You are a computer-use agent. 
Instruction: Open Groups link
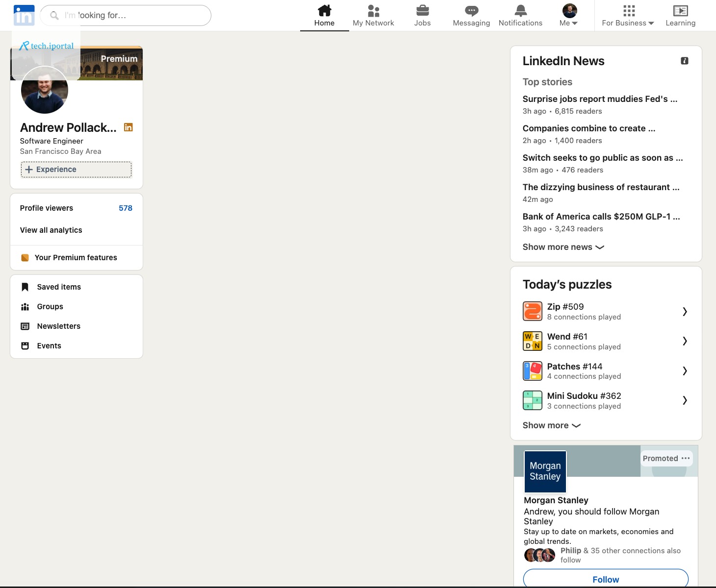(x=50, y=307)
